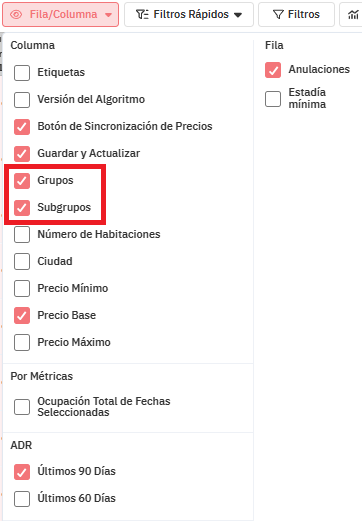This screenshot has height=521, width=362.
Task: Enable the Etiquetas column checkbox
Action: point(22,73)
